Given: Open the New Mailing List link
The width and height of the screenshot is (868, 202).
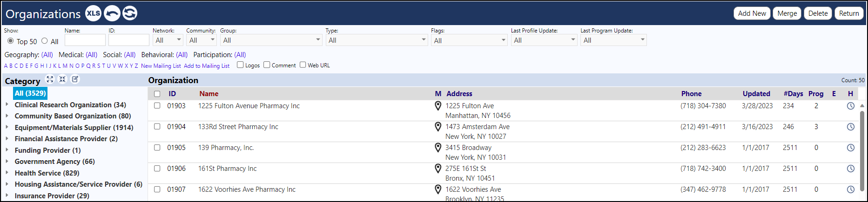Looking at the screenshot, I should (x=161, y=66).
